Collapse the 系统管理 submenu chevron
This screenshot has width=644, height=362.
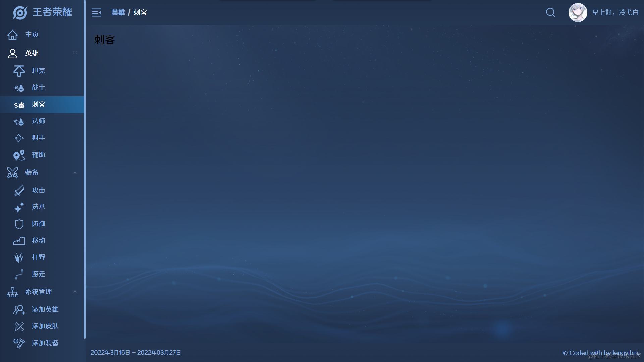tap(75, 292)
